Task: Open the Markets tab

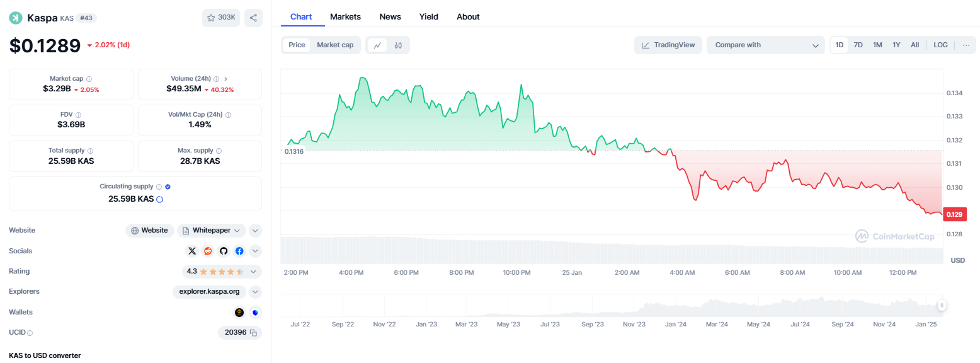Action: click(x=346, y=16)
